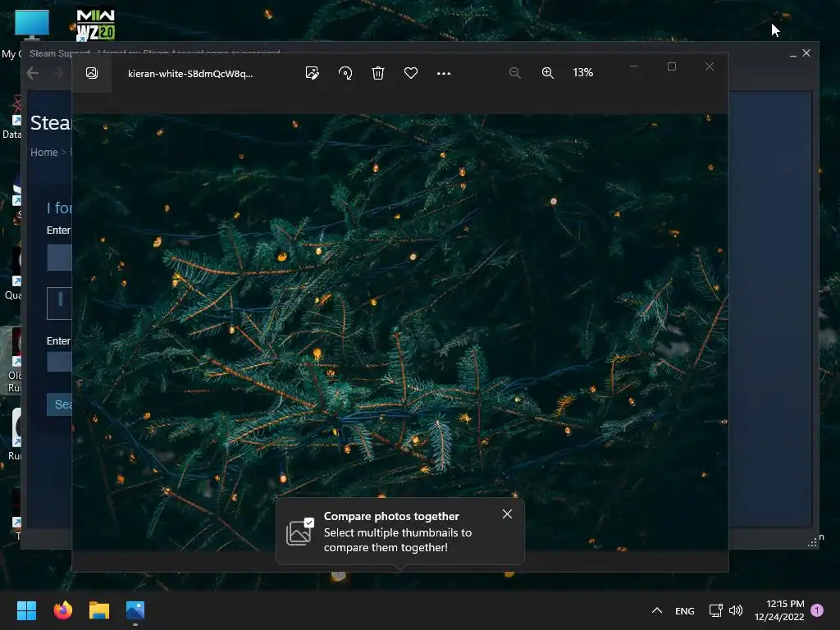840x630 pixels.
Task: Show hidden icons in system tray
Action: coord(657,610)
